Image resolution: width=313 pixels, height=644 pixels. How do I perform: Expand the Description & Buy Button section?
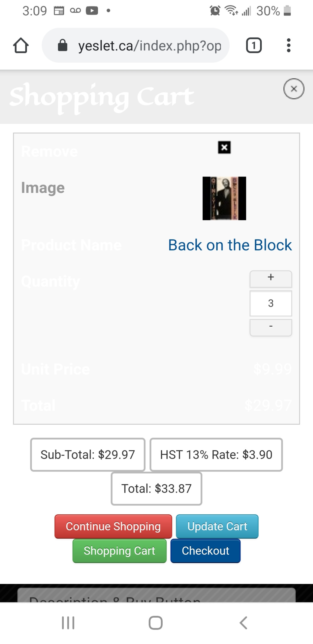tap(156, 595)
